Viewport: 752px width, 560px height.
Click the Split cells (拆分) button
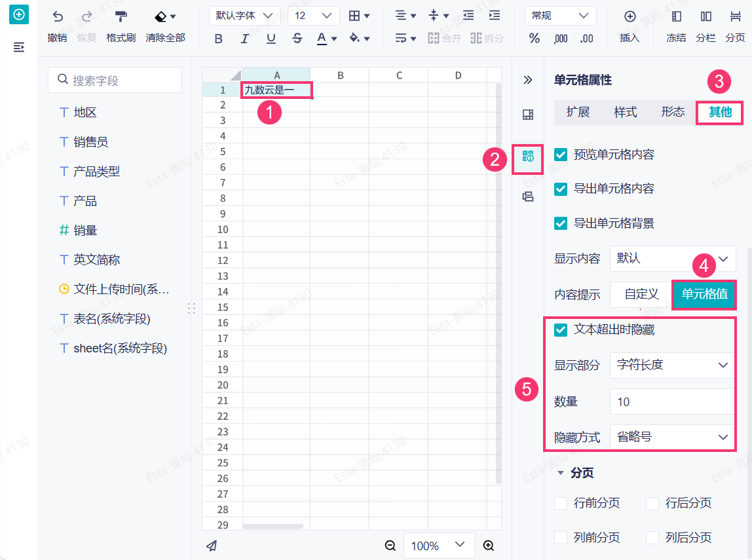coord(487,38)
